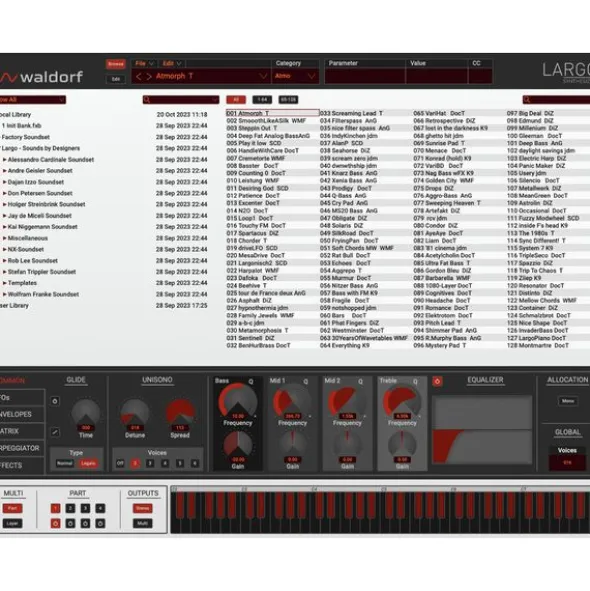Click the Unisono Spread knob
The image size is (590, 591).
[x=180, y=413]
